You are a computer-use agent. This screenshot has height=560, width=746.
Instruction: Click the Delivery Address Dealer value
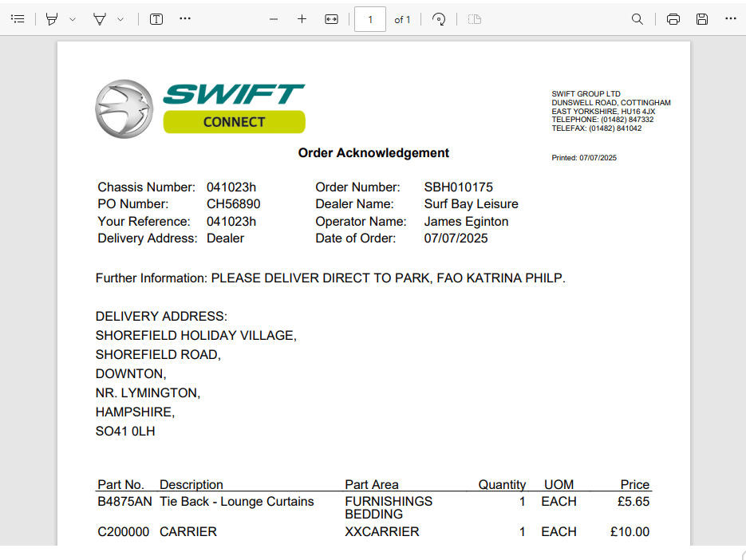pyautogui.click(x=225, y=239)
